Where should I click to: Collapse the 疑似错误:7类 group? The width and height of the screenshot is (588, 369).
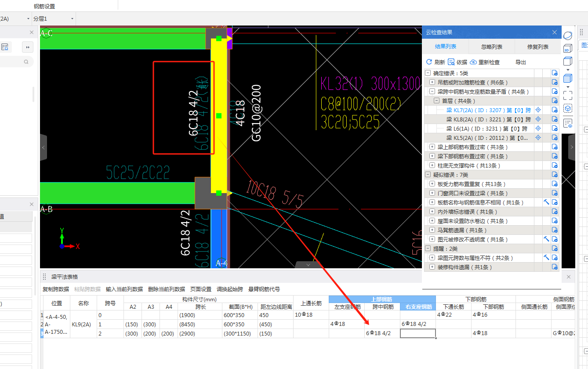pyautogui.click(x=428, y=175)
